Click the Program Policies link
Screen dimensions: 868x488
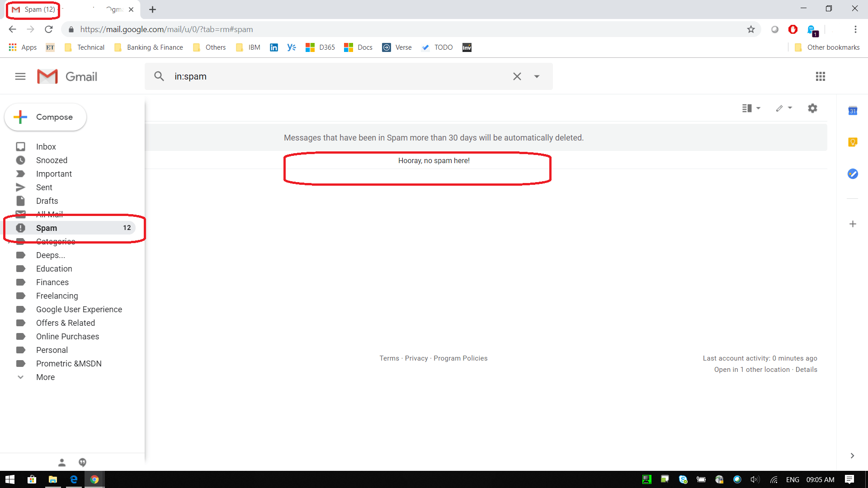click(461, 358)
